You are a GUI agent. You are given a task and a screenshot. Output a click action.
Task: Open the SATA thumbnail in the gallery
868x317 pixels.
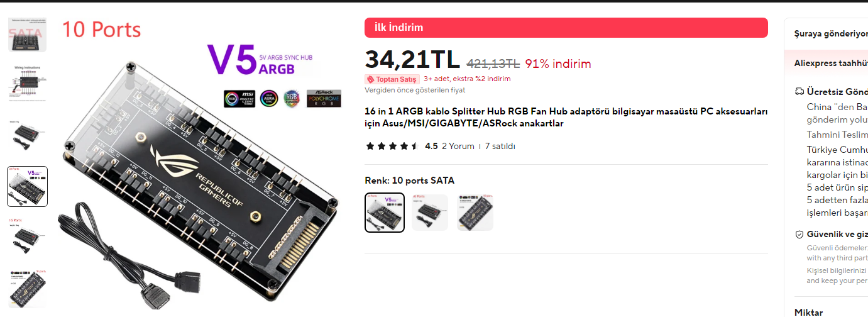pos(27,34)
